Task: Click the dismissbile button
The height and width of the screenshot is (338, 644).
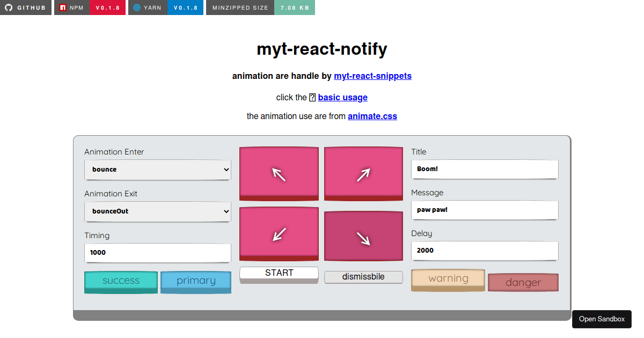Action: point(363,277)
